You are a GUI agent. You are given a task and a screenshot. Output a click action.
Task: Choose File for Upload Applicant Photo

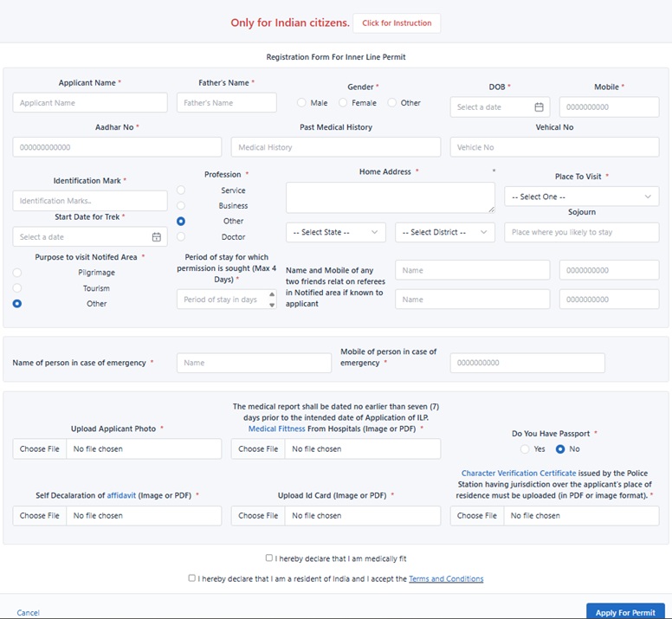40,449
